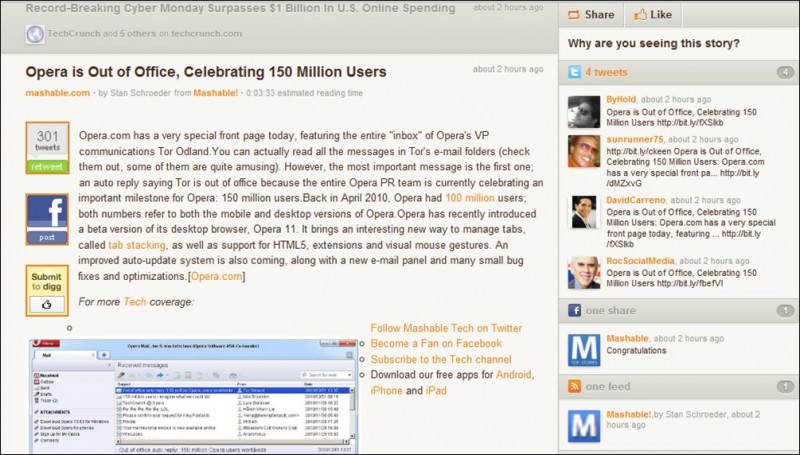This screenshot has width=800, height=455.
Task: Open the Opera Mail screenshot image
Action: coord(193,396)
